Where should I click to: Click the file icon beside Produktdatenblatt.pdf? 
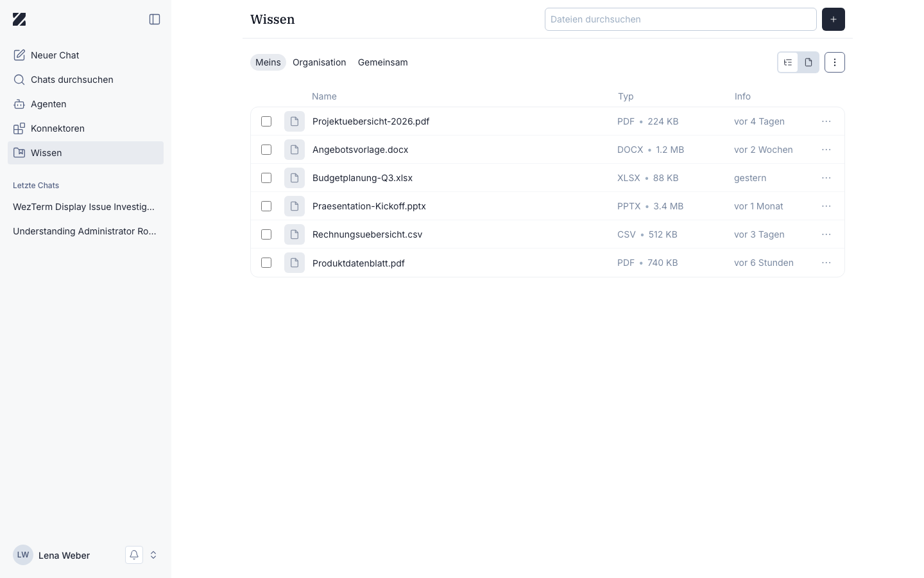(295, 263)
